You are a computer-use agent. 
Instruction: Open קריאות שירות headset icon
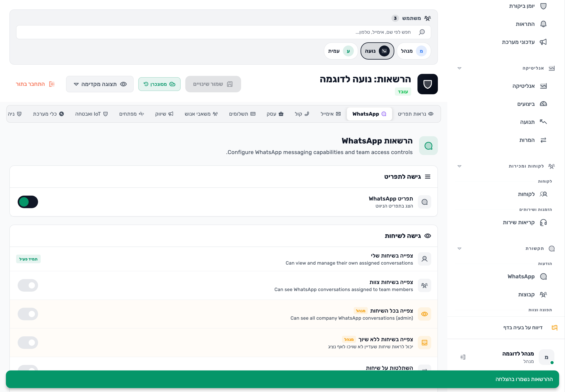[543, 222]
